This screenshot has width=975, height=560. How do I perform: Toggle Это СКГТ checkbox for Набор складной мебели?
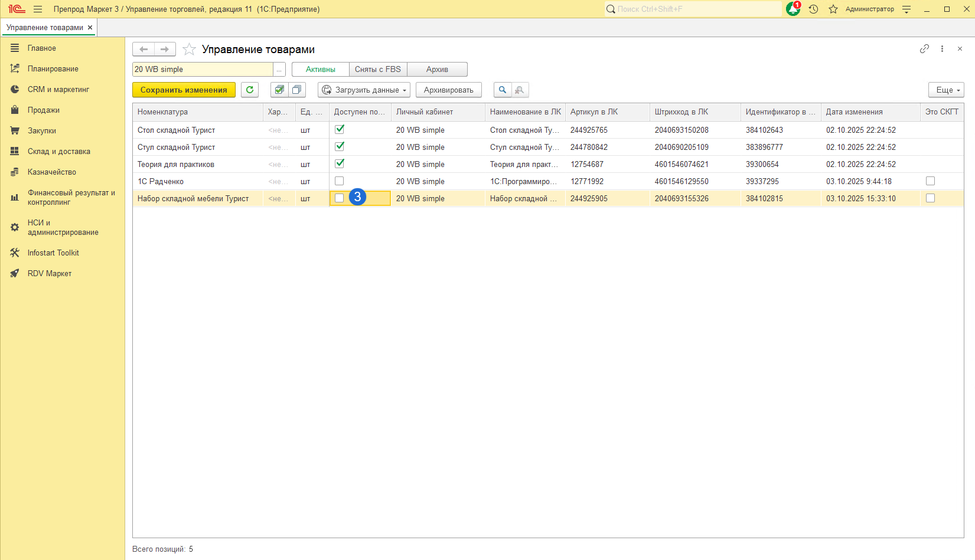tap(930, 198)
